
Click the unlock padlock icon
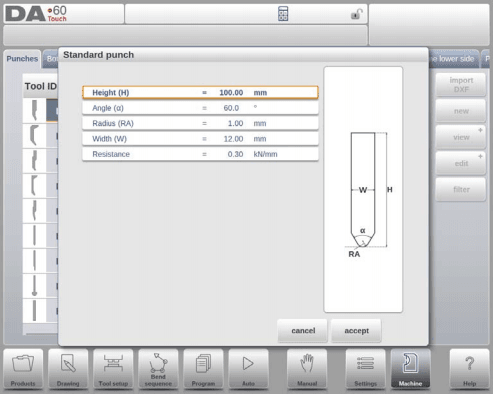(356, 14)
